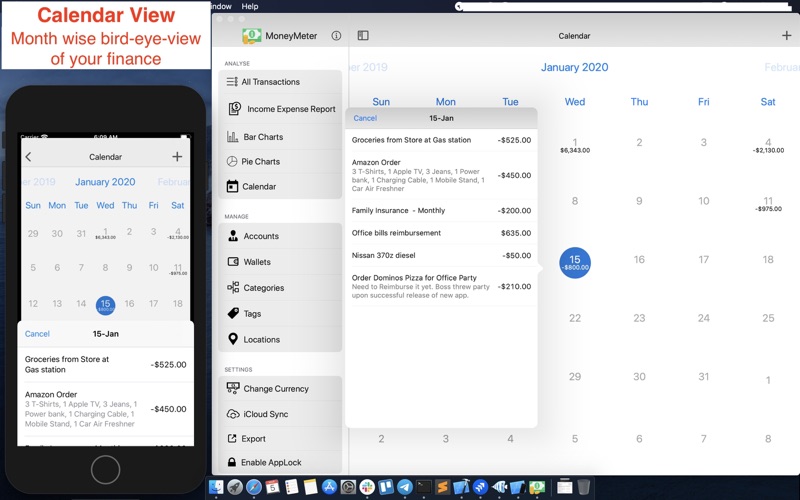Open the Wallets section

pos(280,262)
